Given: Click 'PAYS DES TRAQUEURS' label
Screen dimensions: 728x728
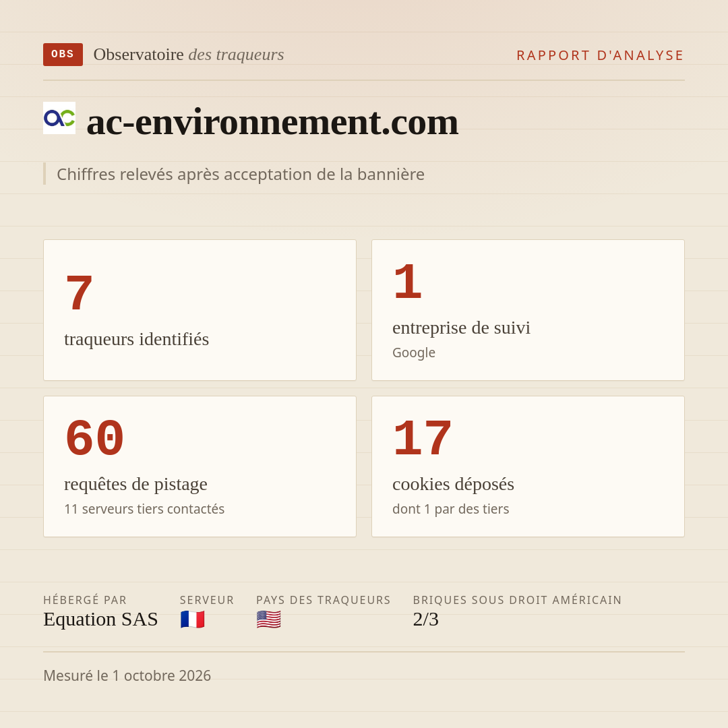Looking at the screenshot, I should click(323, 600).
